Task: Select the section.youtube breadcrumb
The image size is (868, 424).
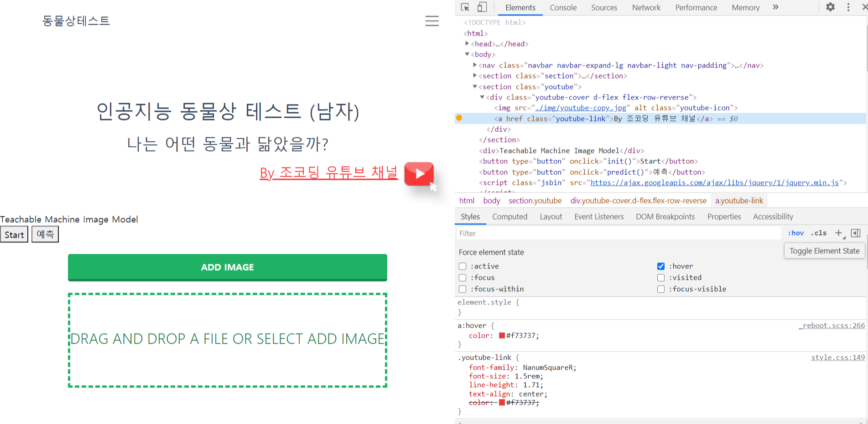Action: 535,200
